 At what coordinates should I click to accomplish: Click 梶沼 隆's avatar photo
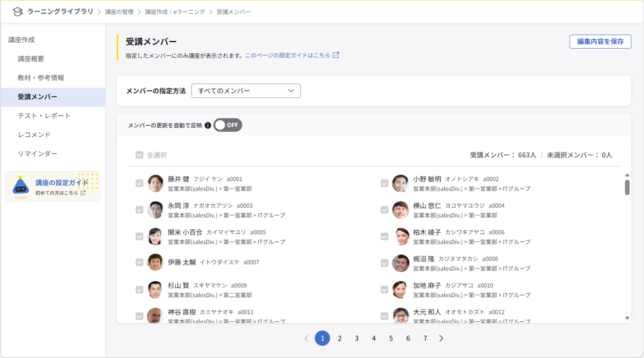point(400,263)
